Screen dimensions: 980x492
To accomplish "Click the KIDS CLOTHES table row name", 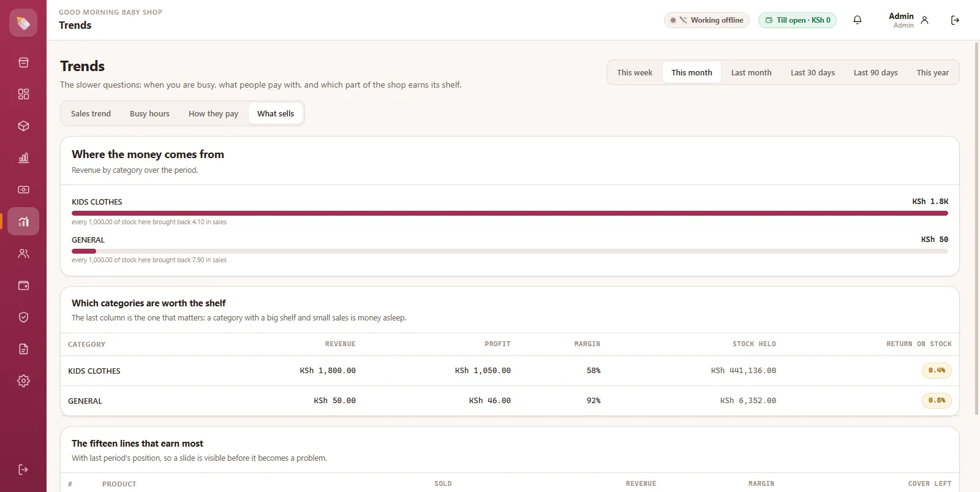I will pos(94,371).
